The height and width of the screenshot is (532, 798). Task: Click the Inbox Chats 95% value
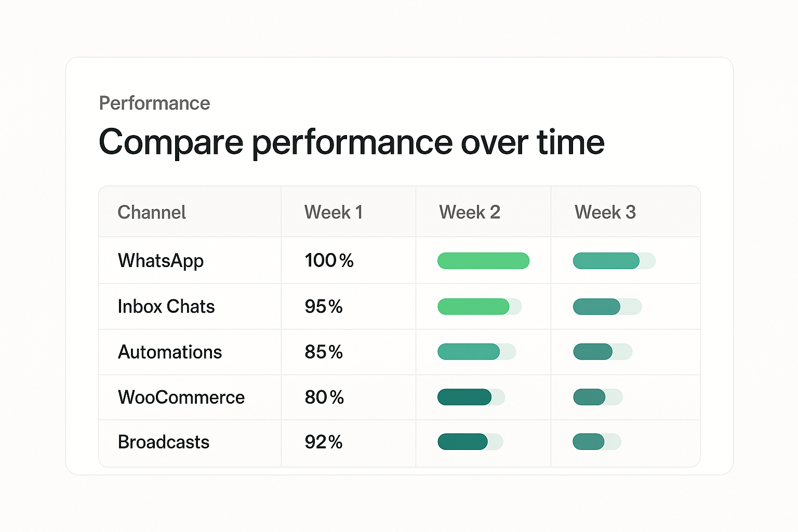[x=323, y=307]
